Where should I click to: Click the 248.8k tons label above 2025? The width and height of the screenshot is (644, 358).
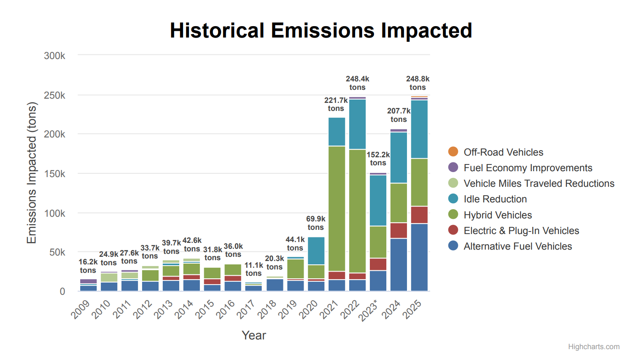(418, 83)
